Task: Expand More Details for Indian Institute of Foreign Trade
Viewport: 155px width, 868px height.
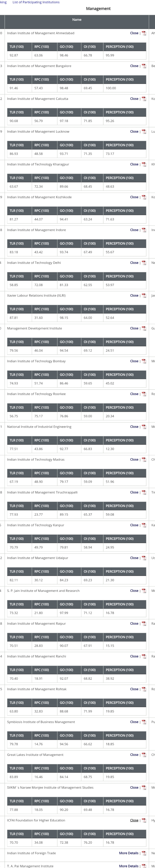Action: (x=129, y=853)
